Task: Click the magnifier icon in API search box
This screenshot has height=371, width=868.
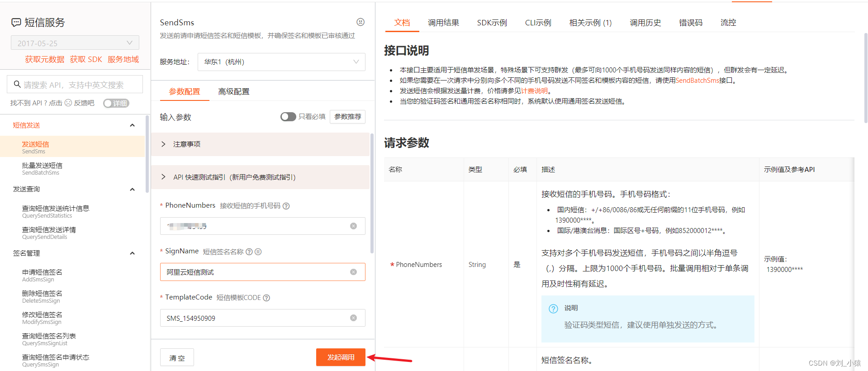Action: click(17, 84)
